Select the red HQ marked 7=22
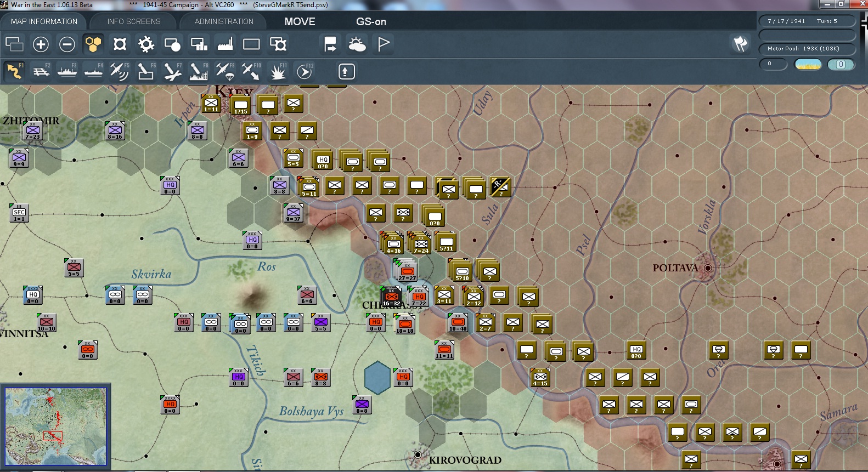The image size is (868, 472). click(419, 297)
